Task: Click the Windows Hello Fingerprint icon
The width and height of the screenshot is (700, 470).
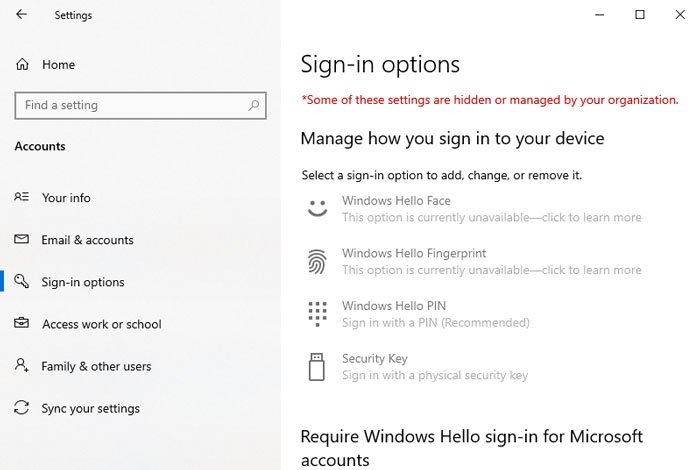Action: coord(317,262)
